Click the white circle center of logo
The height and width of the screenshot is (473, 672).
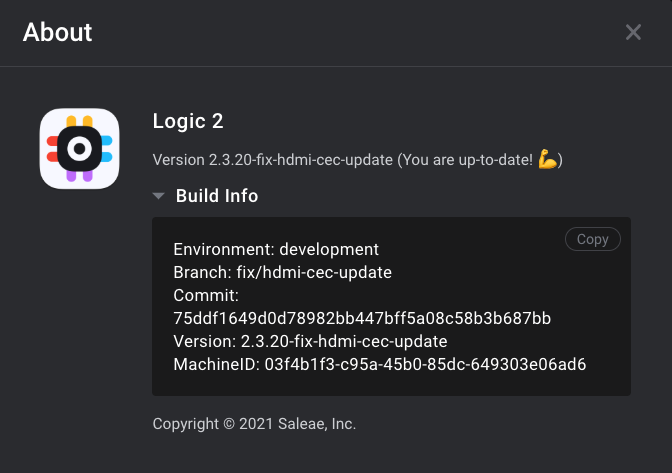pos(79,149)
